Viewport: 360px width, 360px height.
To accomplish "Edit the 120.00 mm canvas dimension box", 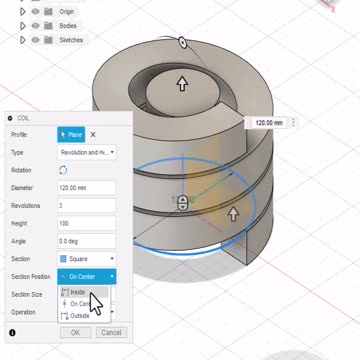I will pos(269,123).
